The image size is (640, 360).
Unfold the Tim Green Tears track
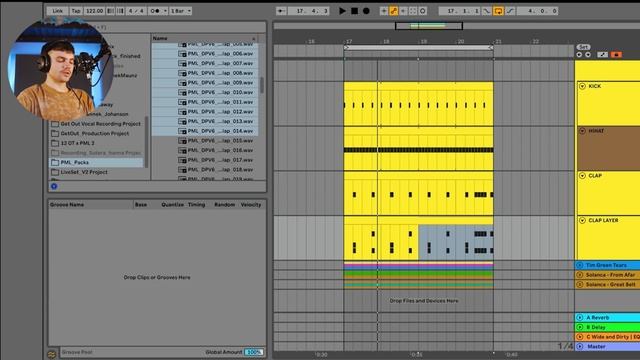click(580, 265)
